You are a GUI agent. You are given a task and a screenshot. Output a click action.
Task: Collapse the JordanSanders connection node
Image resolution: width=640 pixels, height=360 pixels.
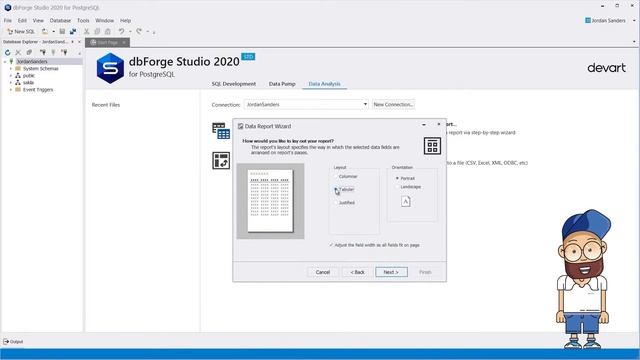pos(5,62)
